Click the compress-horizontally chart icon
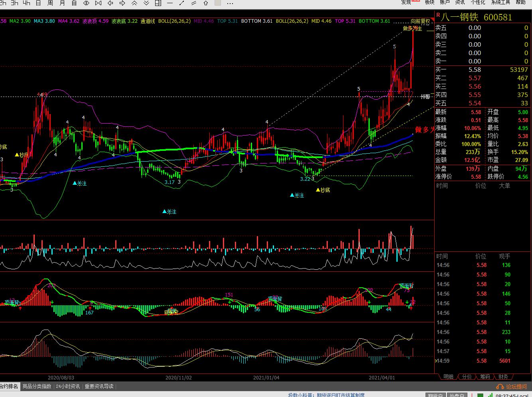The height and width of the screenshot is (397, 532). (x=98, y=3)
